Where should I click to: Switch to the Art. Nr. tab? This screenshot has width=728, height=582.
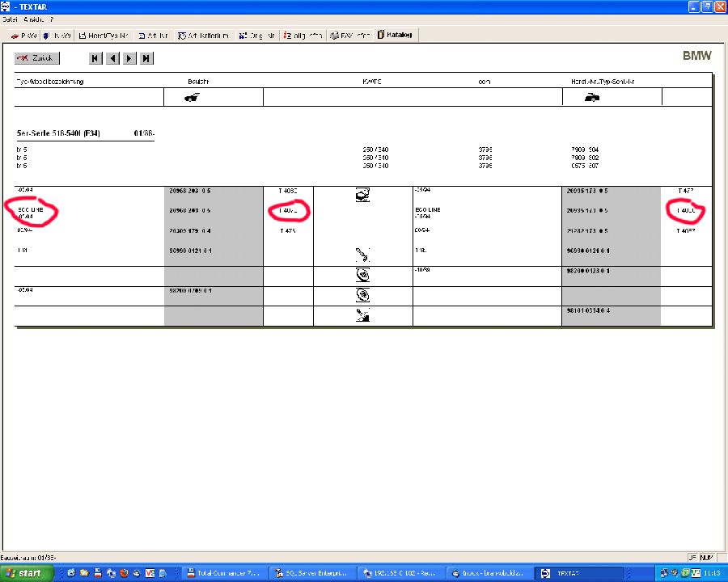(x=153, y=36)
